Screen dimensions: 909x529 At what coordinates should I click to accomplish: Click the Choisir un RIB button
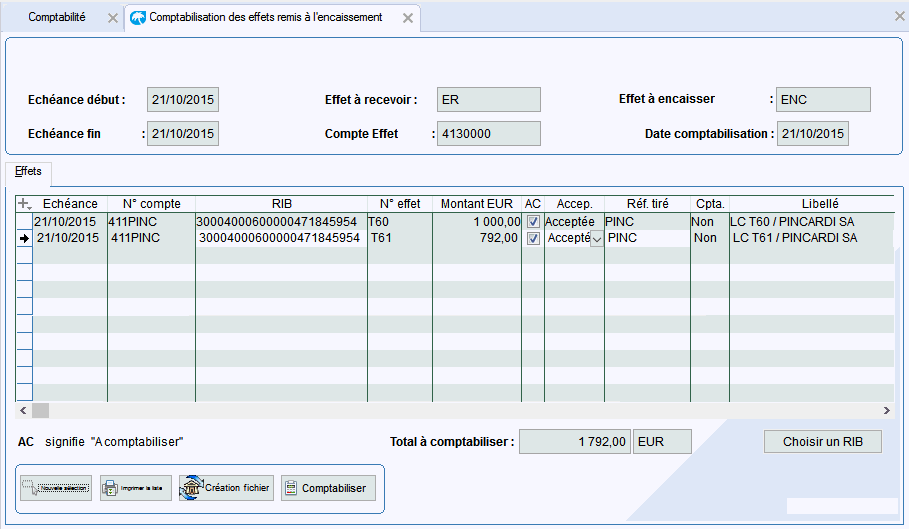(823, 442)
